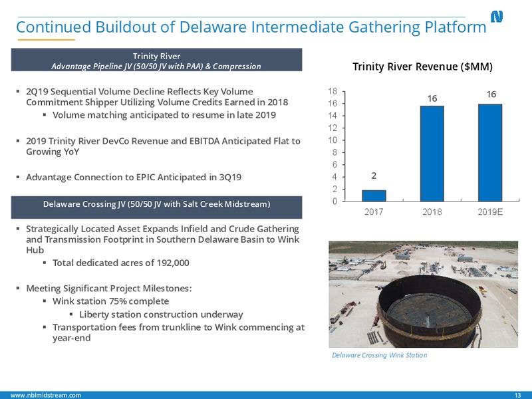Select the 'Delaware Crossing JV' header banner
The height and width of the screenshot is (399, 532).
click(x=156, y=207)
